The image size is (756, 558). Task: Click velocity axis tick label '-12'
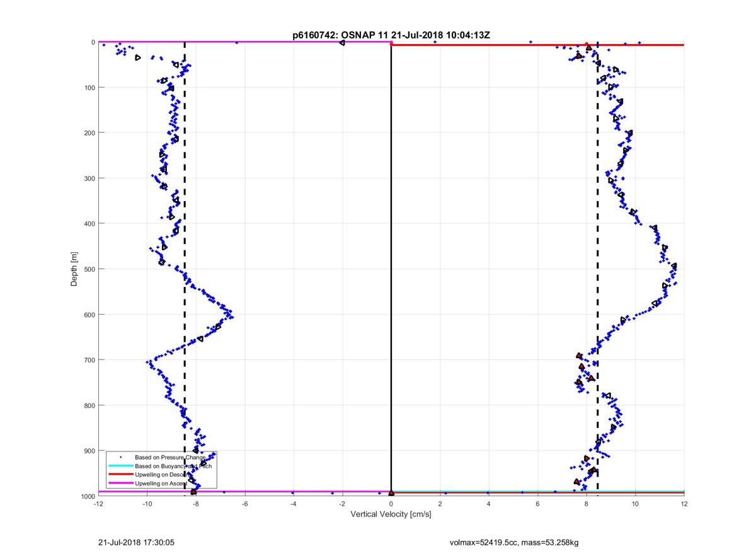[98, 504]
